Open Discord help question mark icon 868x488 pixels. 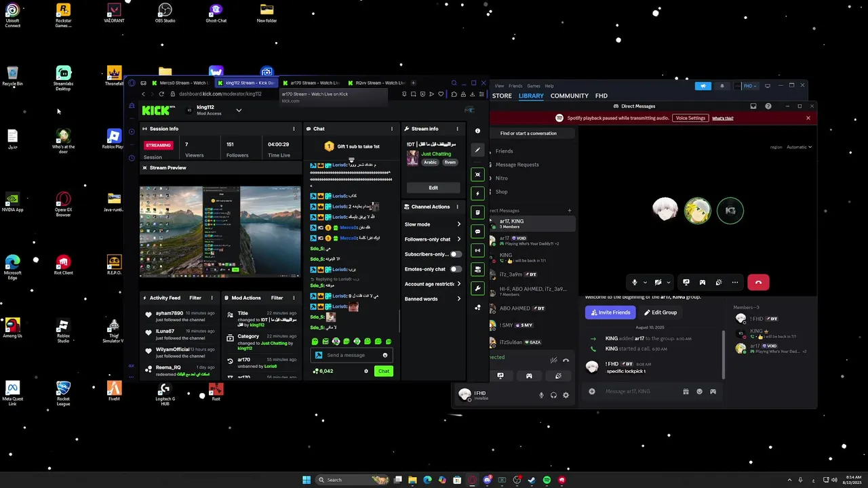(x=768, y=106)
